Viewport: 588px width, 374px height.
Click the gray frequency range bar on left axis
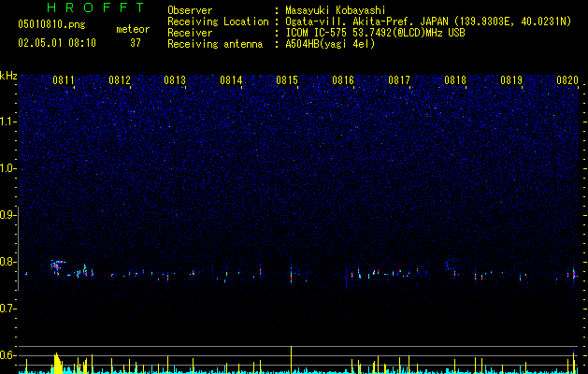point(18,249)
